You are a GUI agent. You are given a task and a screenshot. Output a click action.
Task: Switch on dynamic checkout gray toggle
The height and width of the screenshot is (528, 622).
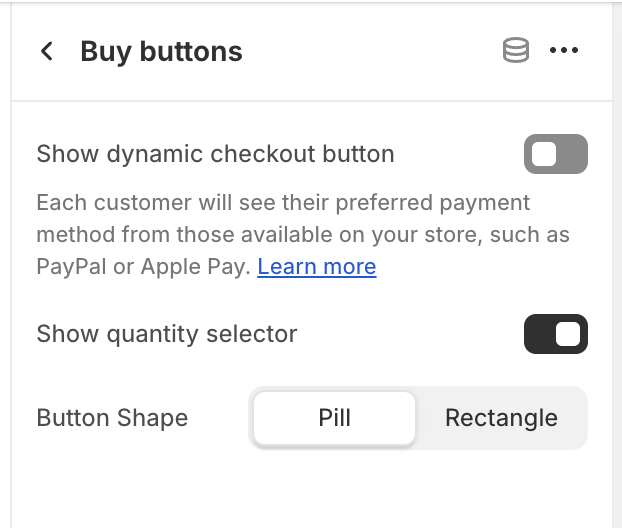(555, 154)
